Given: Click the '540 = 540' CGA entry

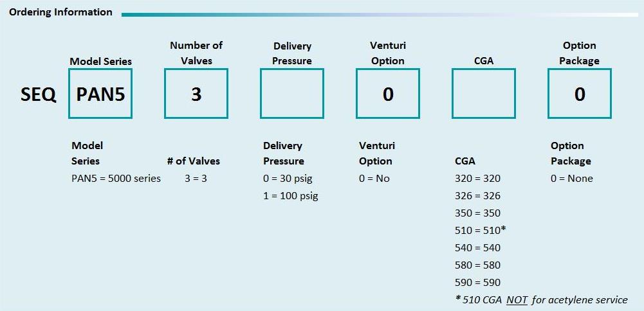Looking at the screenshot, I should pos(477,247).
